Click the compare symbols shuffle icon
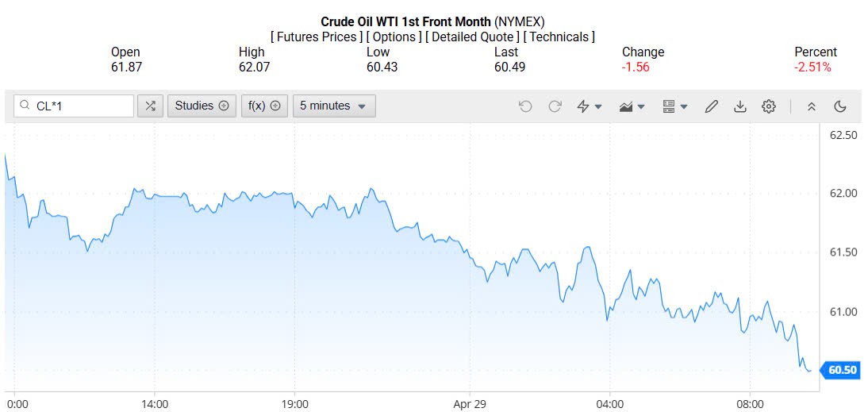Viewport: 868px width, 412px height. 151,106
